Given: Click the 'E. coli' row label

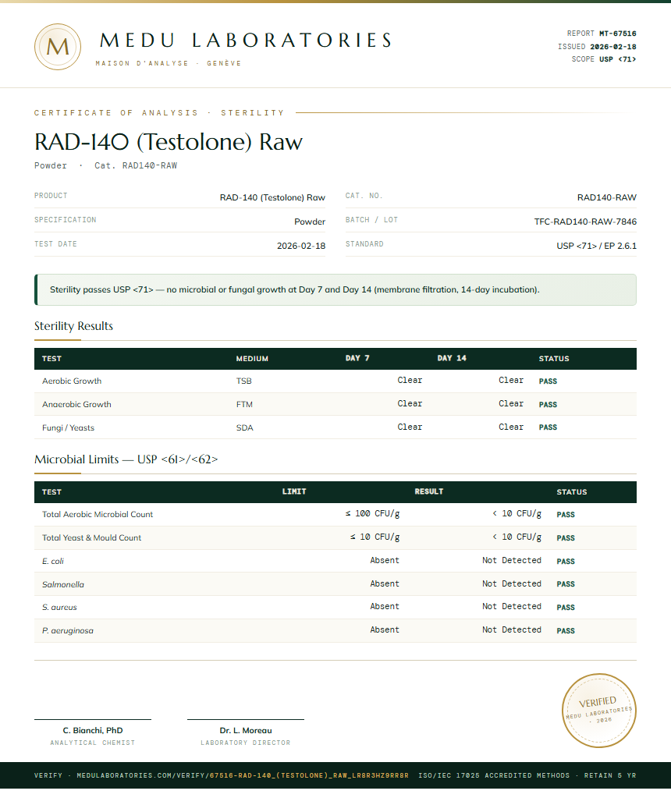Looking at the screenshot, I should click(x=53, y=561).
